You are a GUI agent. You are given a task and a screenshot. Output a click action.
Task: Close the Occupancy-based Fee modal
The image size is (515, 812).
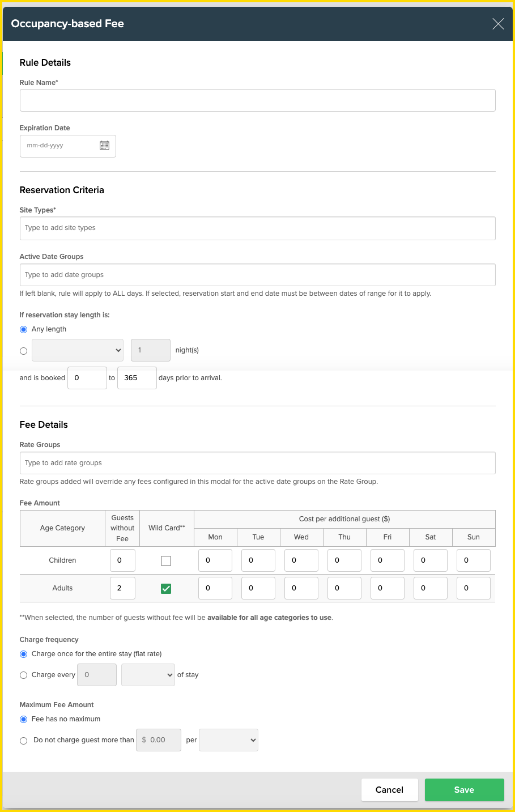pyautogui.click(x=497, y=24)
